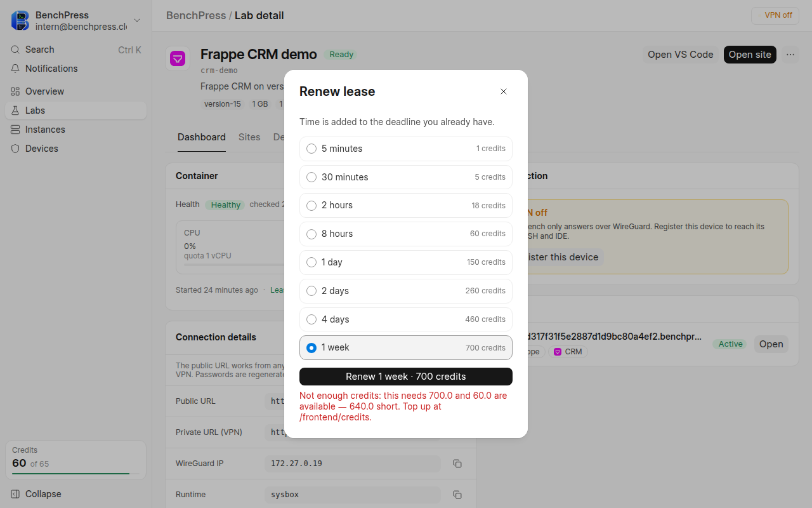The image size is (812, 508).
Task: Click the Healthy status badge
Action: pyautogui.click(x=225, y=205)
